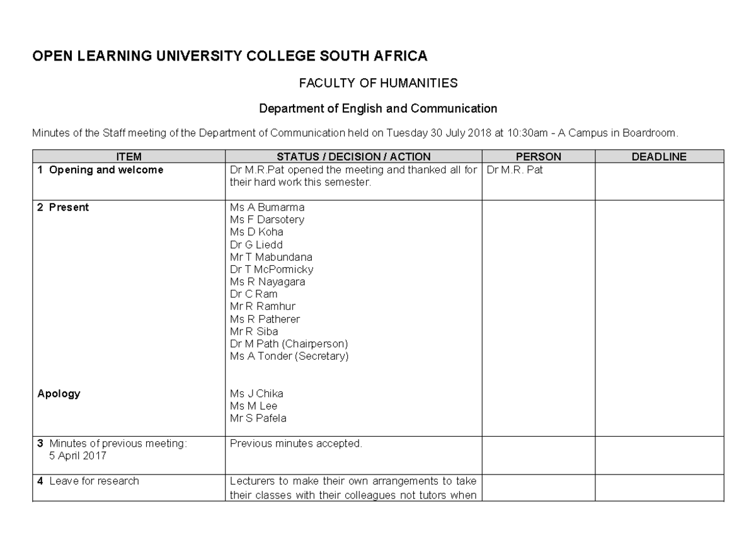Click the ITEM column header

(x=129, y=157)
